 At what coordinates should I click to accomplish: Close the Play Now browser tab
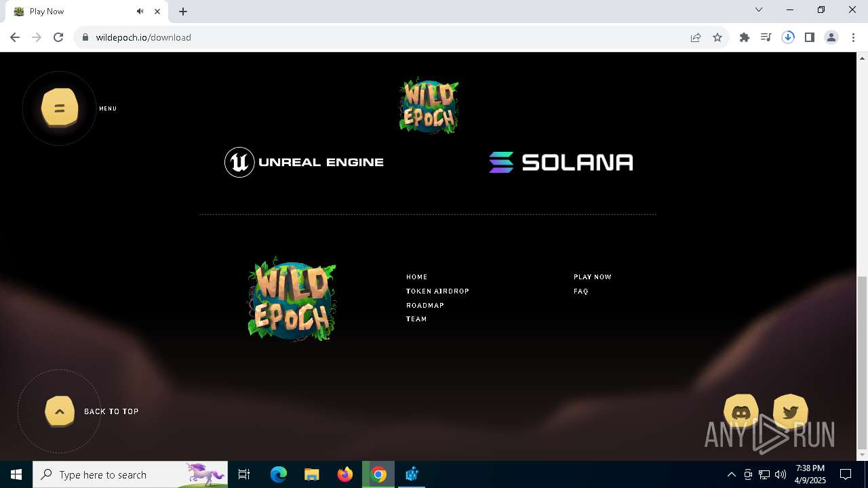[x=157, y=12]
